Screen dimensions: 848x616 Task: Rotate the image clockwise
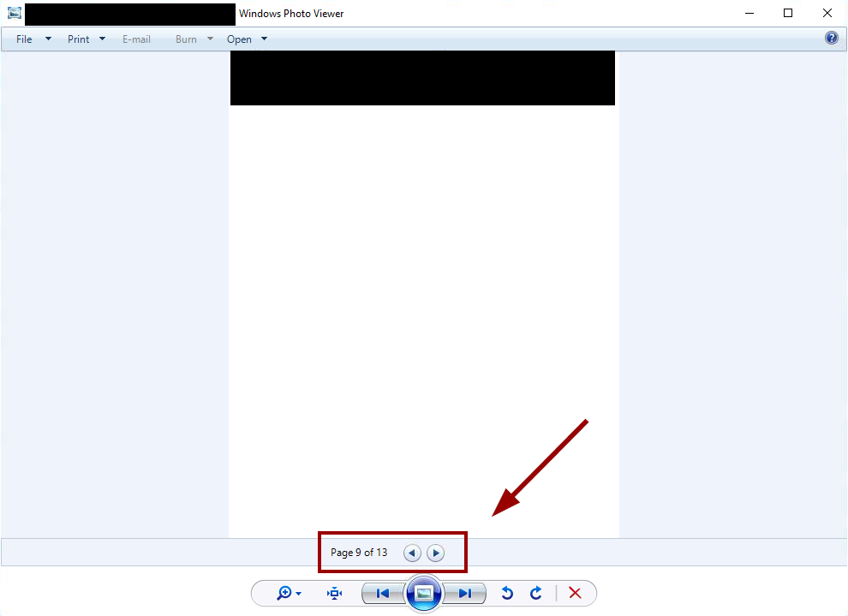pos(536,593)
